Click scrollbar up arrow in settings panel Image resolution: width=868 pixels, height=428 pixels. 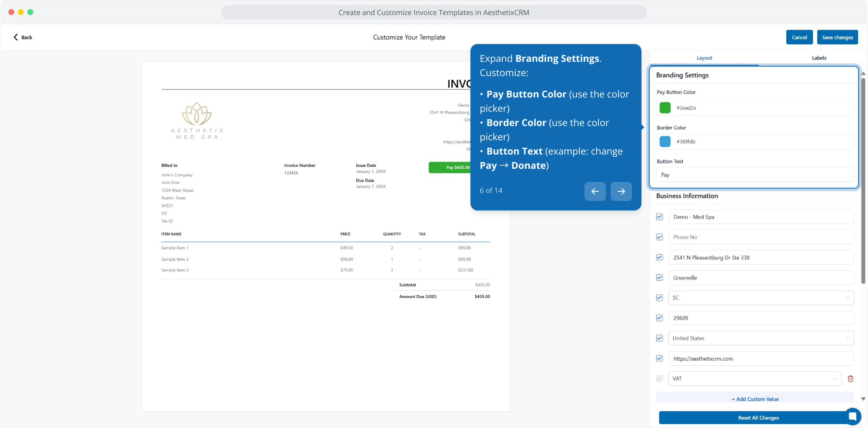863,74
